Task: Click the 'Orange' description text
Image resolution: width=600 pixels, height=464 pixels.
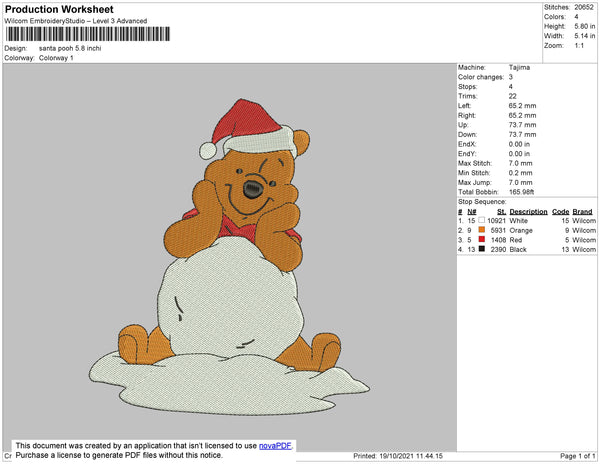Action: pos(521,230)
